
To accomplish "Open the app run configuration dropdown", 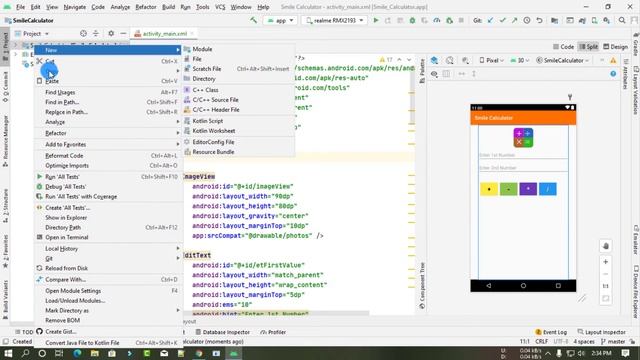I will (x=280, y=20).
